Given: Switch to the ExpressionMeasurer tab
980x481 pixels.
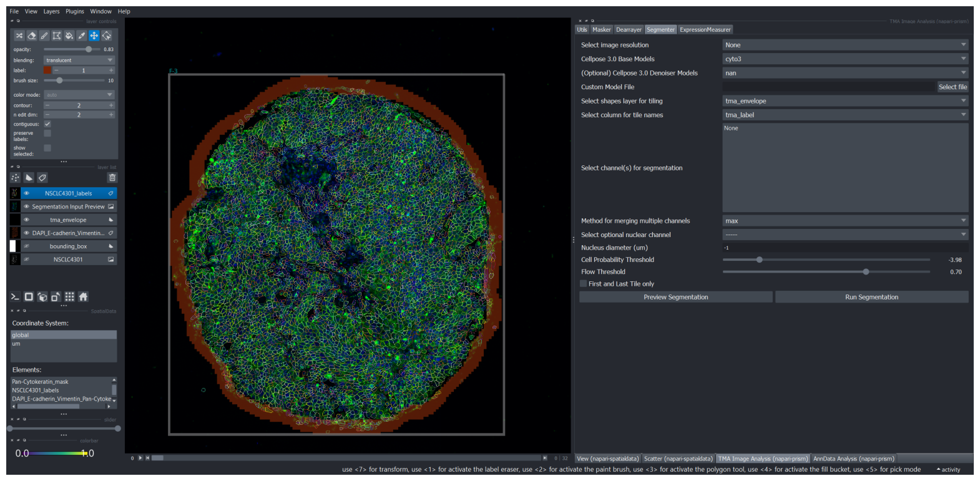Looking at the screenshot, I should tap(705, 29).
